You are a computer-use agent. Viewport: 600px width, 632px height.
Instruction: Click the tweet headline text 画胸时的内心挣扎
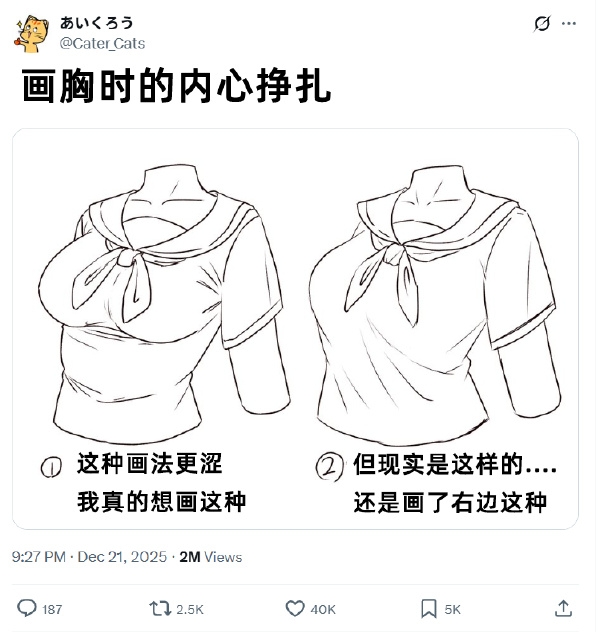(176, 86)
